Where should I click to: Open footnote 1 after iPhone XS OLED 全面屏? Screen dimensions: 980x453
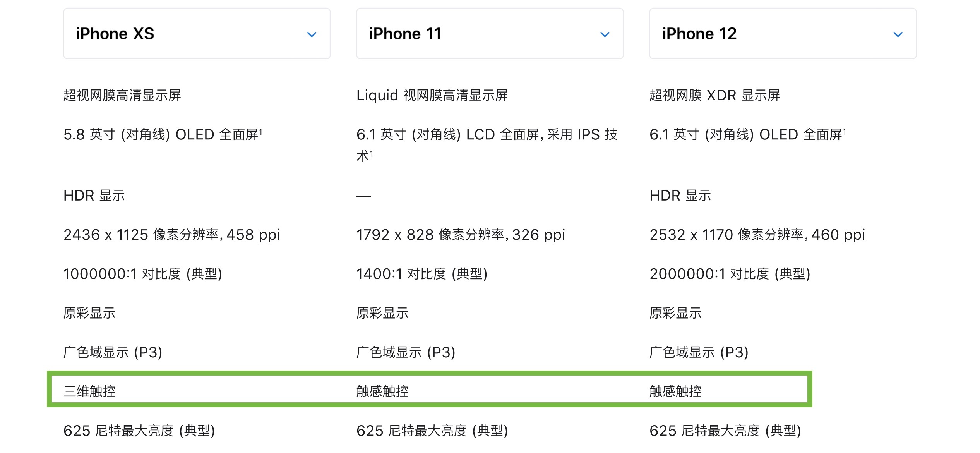click(x=261, y=132)
